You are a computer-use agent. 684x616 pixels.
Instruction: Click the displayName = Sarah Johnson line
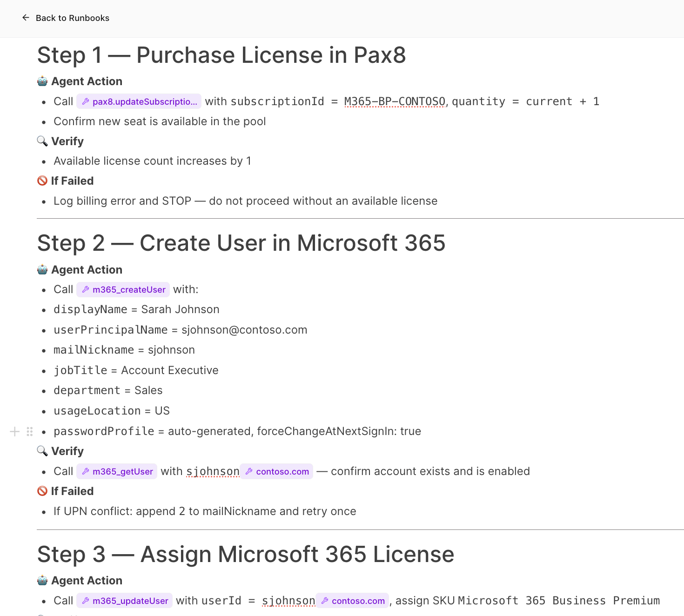(x=136, y=309)
